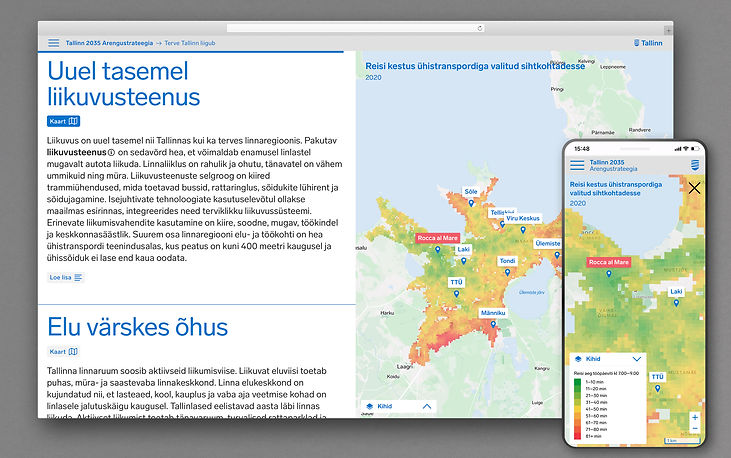Click the '2020' year text on the phone map

(x=578, y=203)
